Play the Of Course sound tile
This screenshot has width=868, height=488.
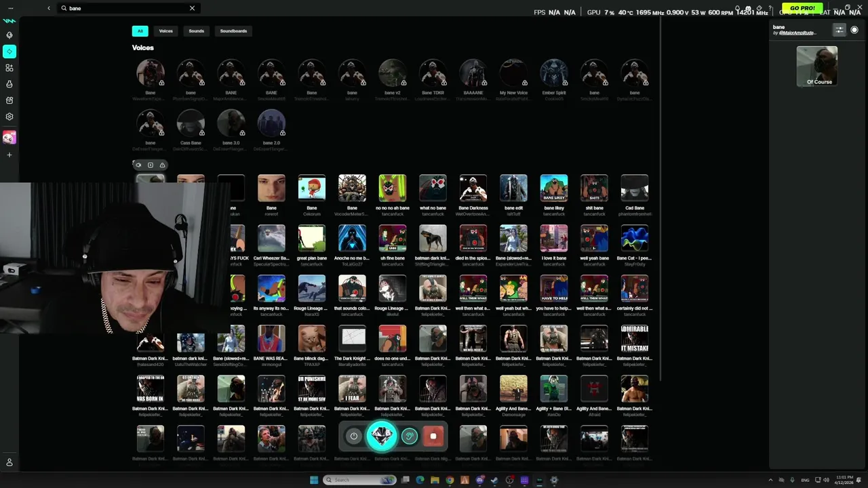817,66
